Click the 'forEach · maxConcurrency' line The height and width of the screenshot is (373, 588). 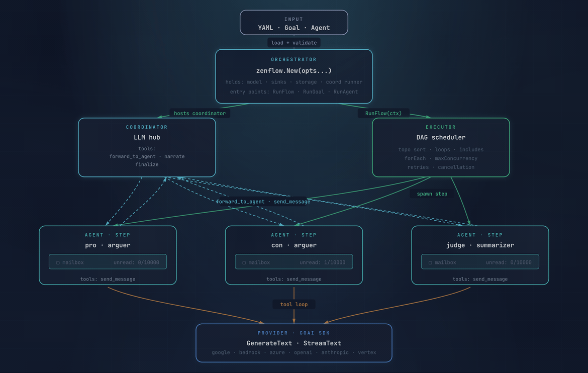pos(441,159)
